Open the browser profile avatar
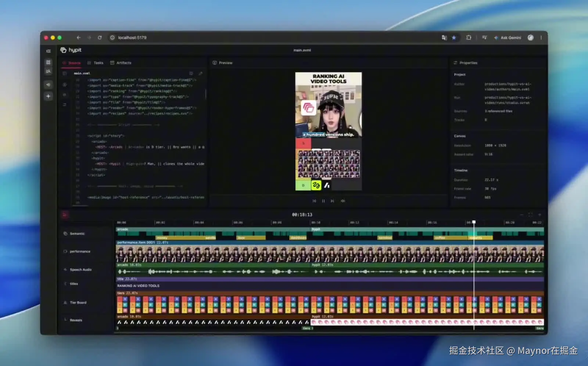 pos(530,37)
